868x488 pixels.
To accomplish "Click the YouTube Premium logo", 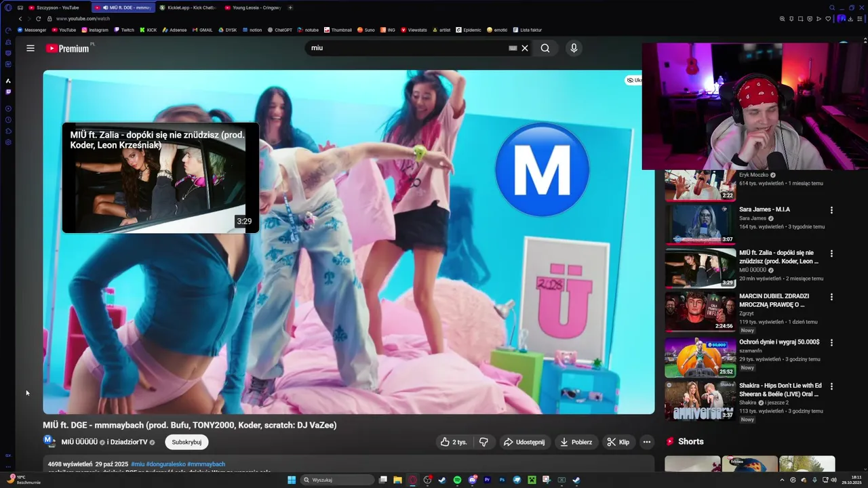I will [x=68, y=48].
